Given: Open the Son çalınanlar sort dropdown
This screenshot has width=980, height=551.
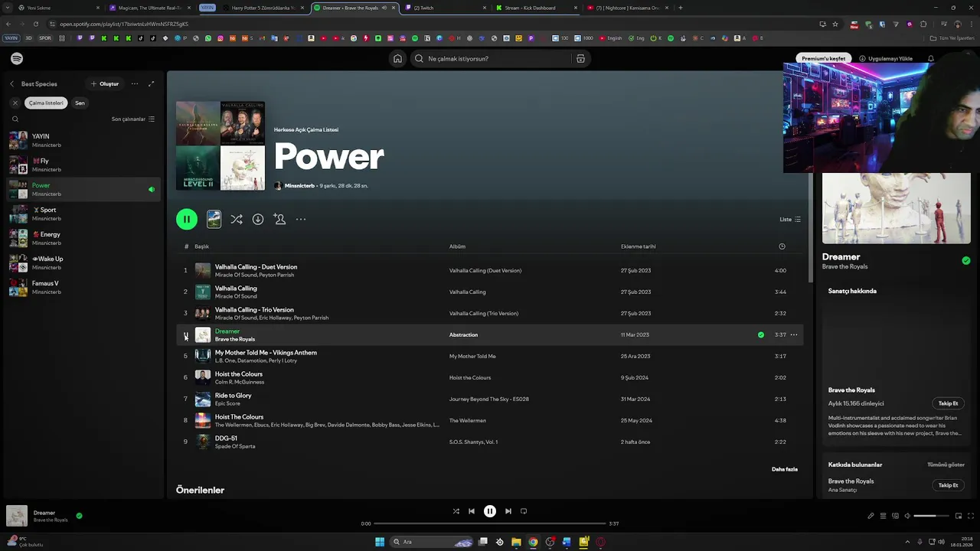Looking at the screenshot, I should pyautogui.click(x=133, y=119).
